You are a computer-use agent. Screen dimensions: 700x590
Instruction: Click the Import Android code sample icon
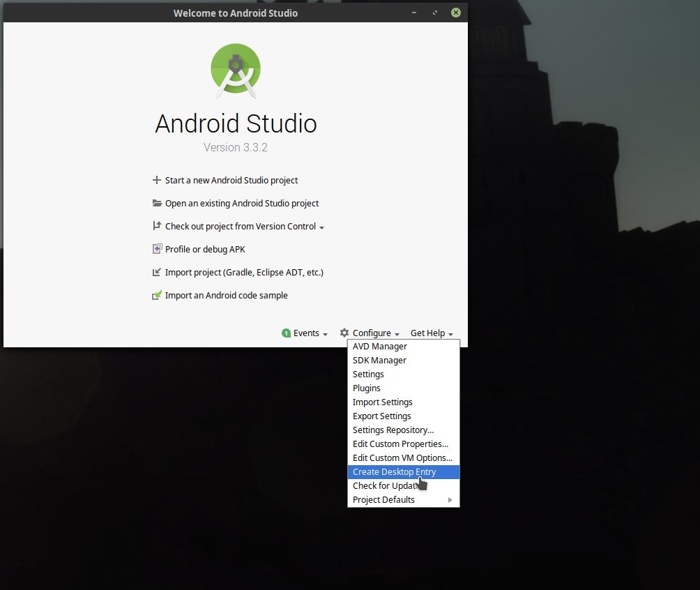[157, 295]
